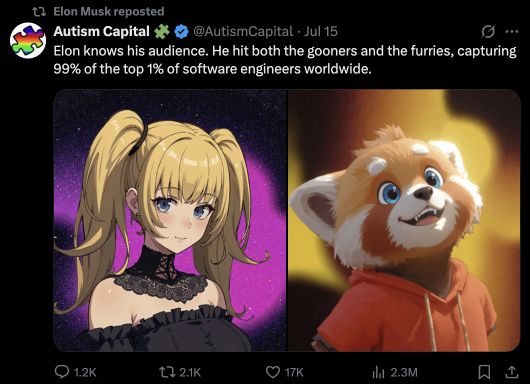Click the Grok slashed-circle icon
530x384 pixels.
click(488, 31)
